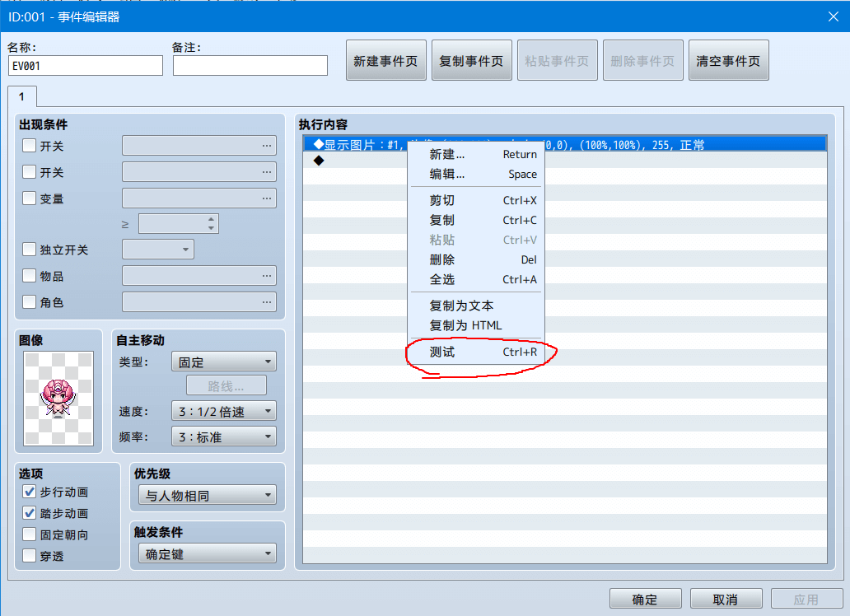Click the event character sprite image
Image resolution: width=850 pixels, height=616 pixels.
[x=58, y=399]
